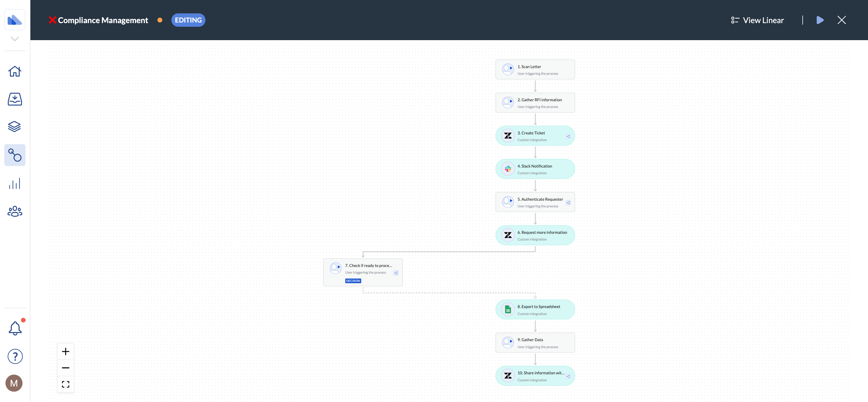Run the process with the play button

point(820,20)
